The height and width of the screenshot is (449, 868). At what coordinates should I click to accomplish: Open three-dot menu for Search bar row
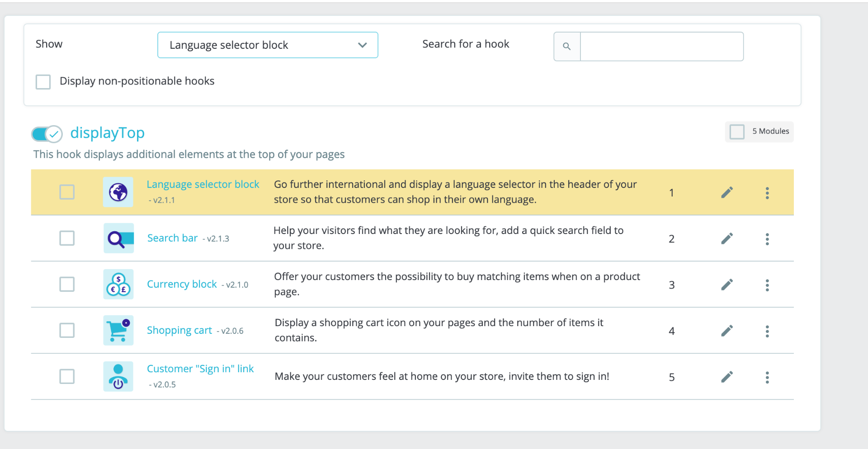tap(767, 239)
